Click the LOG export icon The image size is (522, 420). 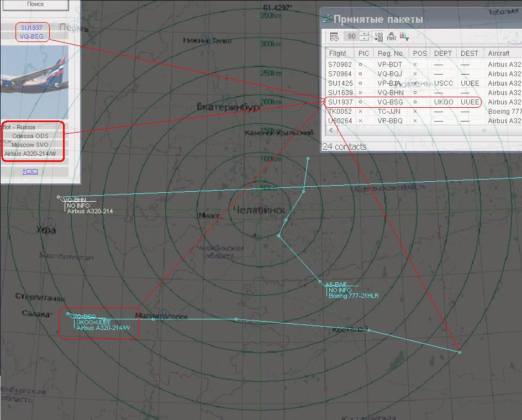tap(378, 36)
